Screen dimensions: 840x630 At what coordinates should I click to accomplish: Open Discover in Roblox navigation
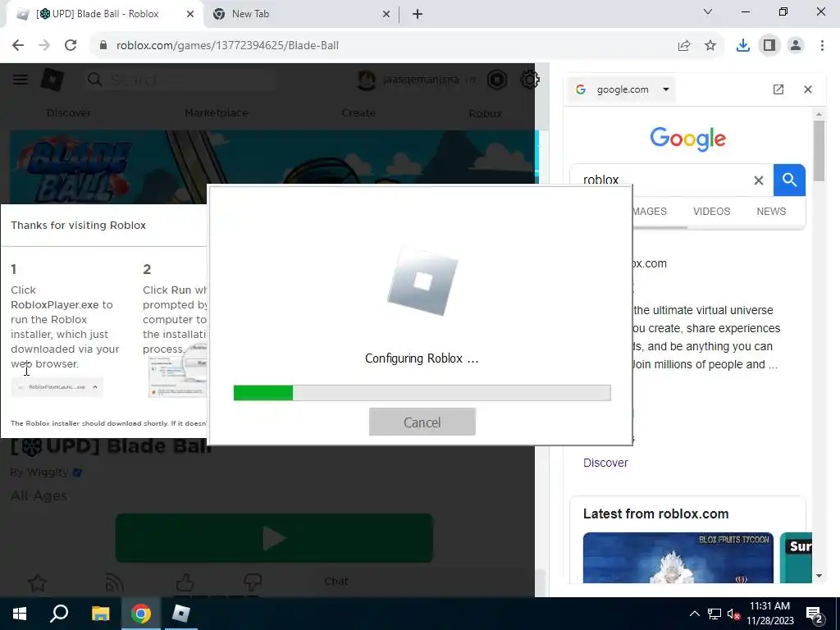[69, 113]
